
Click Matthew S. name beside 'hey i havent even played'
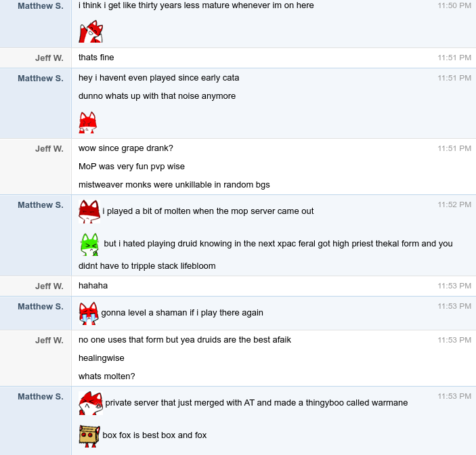[x=41, y=79]
